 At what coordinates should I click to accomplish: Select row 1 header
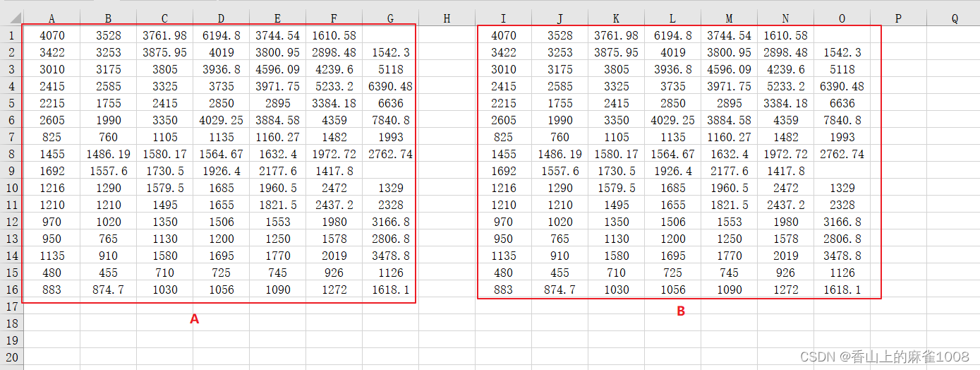tap(12, 35)
